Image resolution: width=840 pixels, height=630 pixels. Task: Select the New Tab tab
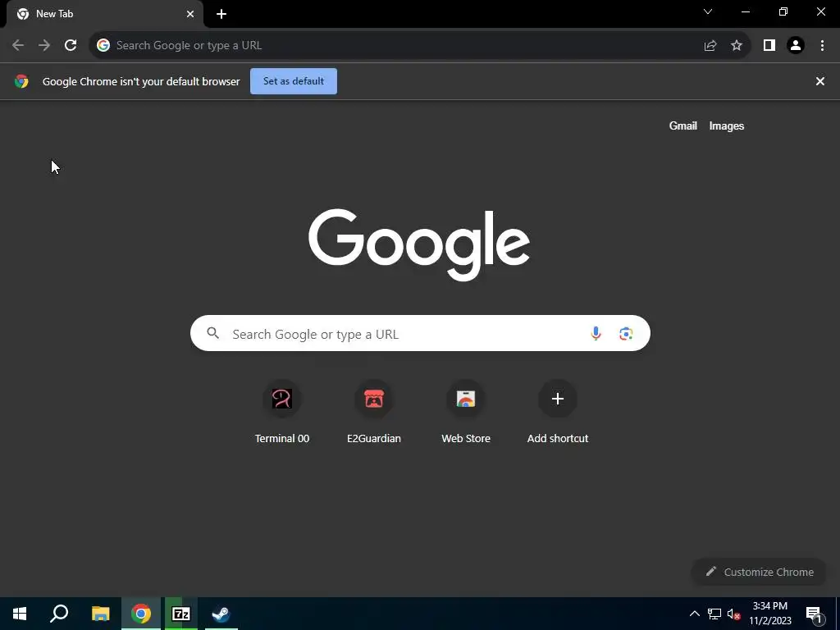(104, 14)
